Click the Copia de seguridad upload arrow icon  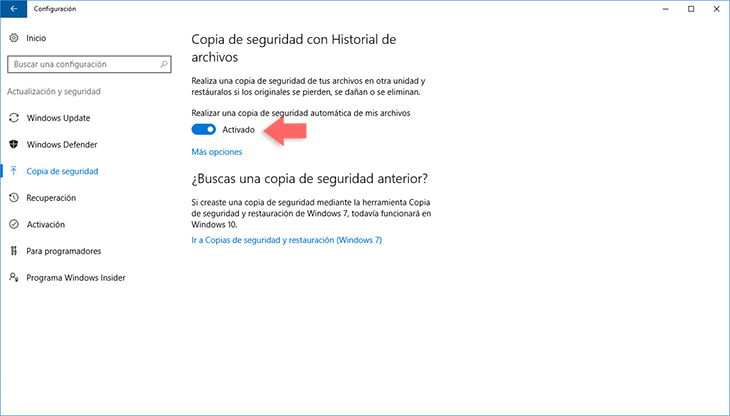tap(14, 171)
